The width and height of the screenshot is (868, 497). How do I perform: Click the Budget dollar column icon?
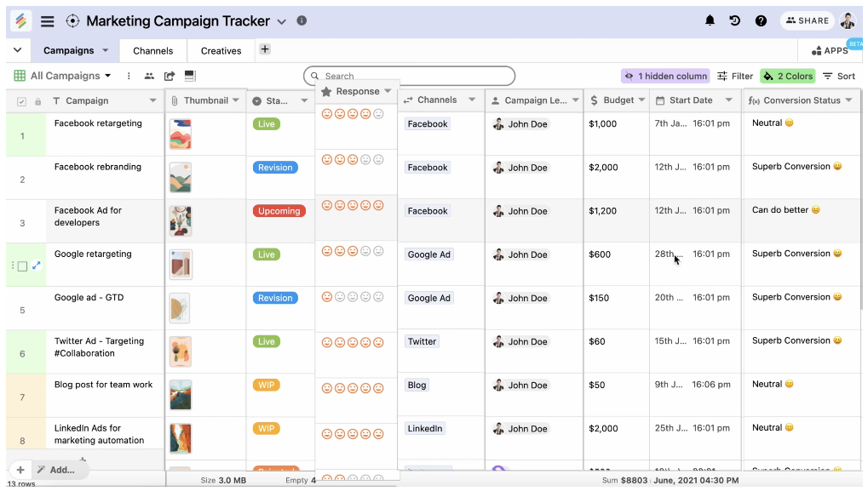(x=594, y=100)
